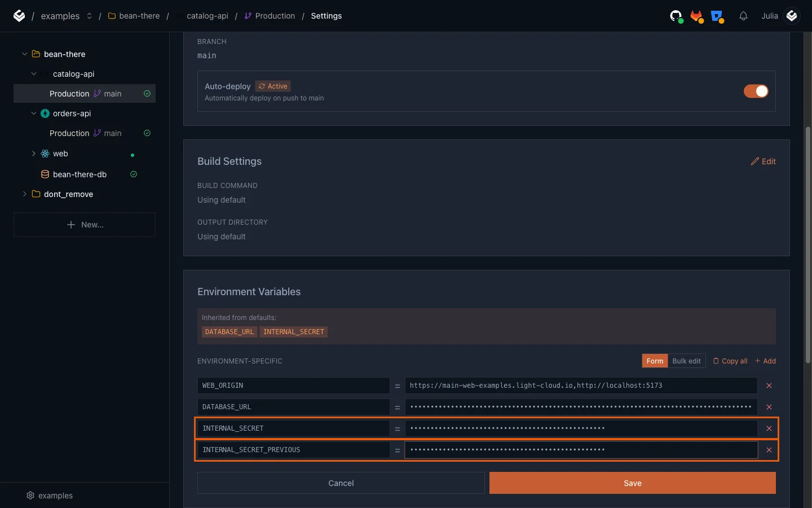Save environment variables

[x=633, y=483]
